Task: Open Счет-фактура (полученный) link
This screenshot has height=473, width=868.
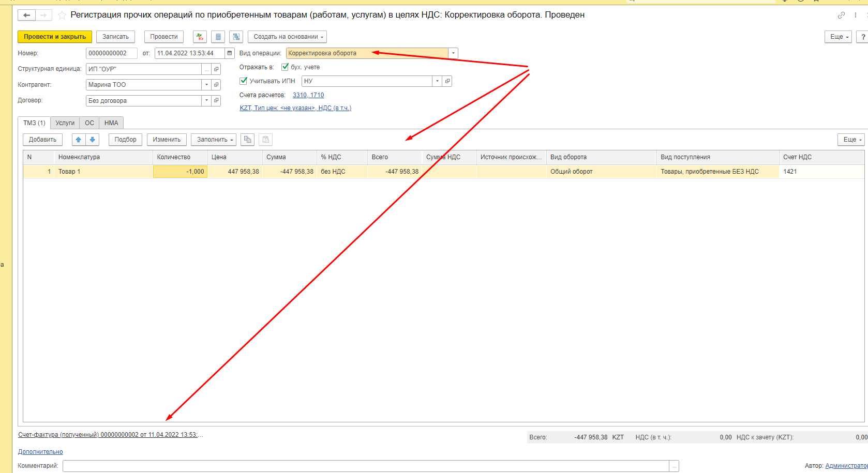Action: coord(108,435)
